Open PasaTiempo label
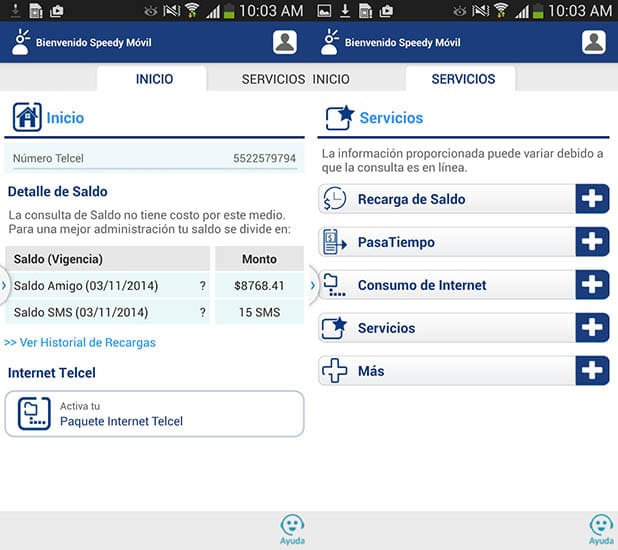618x550 pixels. click(x=396, y=242)
